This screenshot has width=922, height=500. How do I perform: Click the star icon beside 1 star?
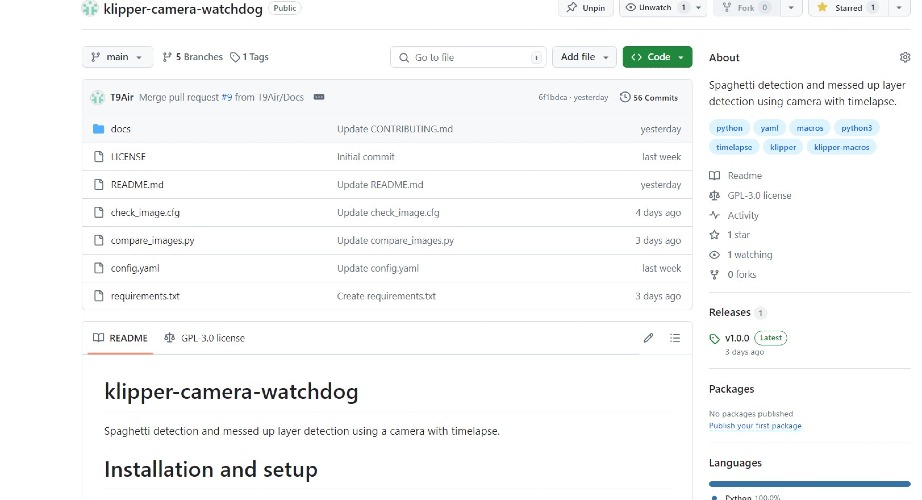click(714, 235)
